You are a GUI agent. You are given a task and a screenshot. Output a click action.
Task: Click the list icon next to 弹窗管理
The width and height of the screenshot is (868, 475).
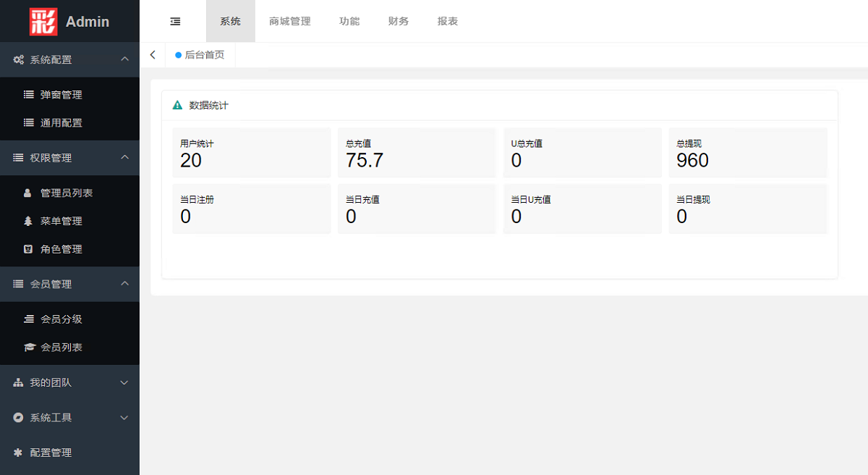click(x=29, y=95)
